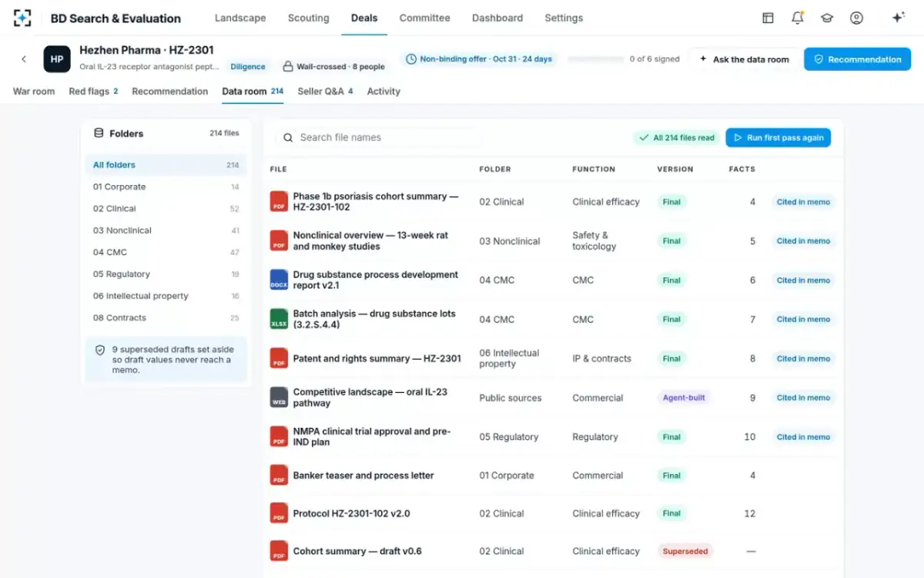Click the Non-binding offer Oct 31 badge
Viewport: 924px width, 578px height.
pos(479,59)
